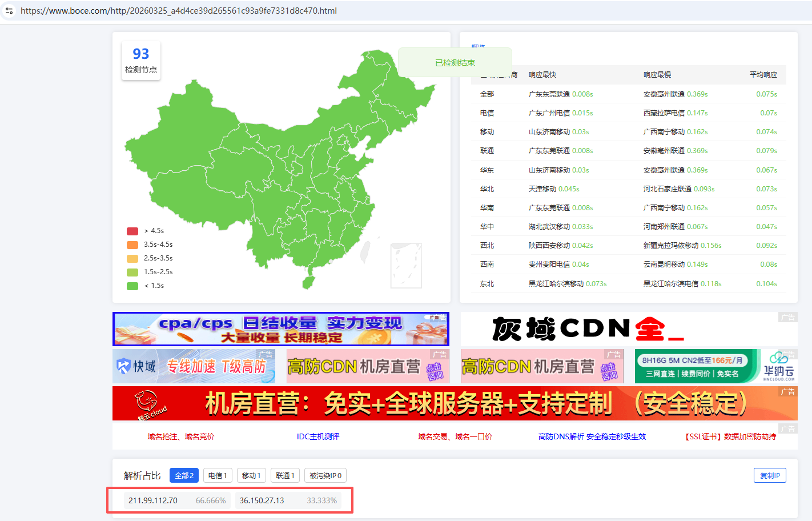Toggle the 被污染IP 0 filter
This screenshot has height=521, width=812.
click(325, 475)
